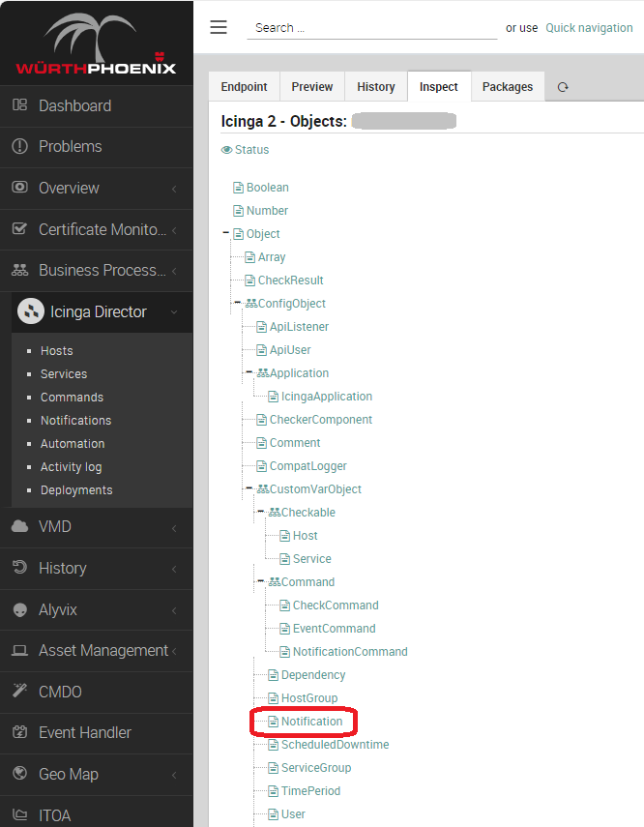This screenshot has width=644, height=827.
Task: Click the History clock-arrow icon in sidebar
Action: click(19, 567)
